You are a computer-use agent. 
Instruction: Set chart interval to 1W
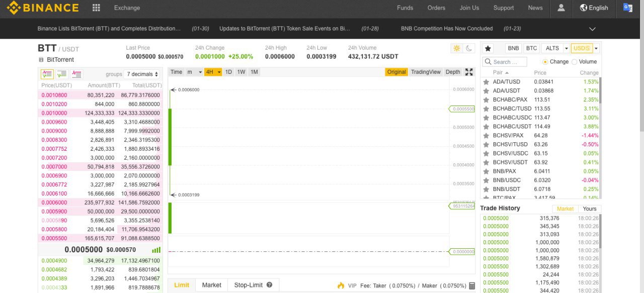point(241,72)
